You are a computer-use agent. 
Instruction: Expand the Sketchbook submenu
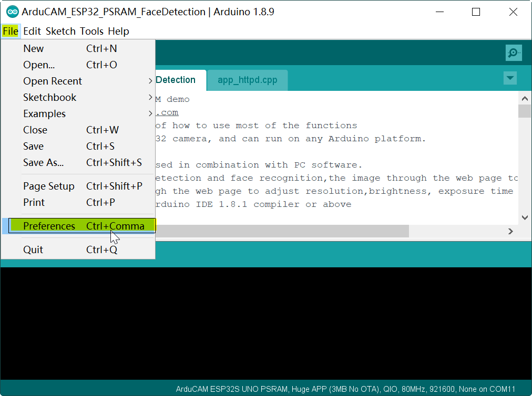[x=78, y=97]
